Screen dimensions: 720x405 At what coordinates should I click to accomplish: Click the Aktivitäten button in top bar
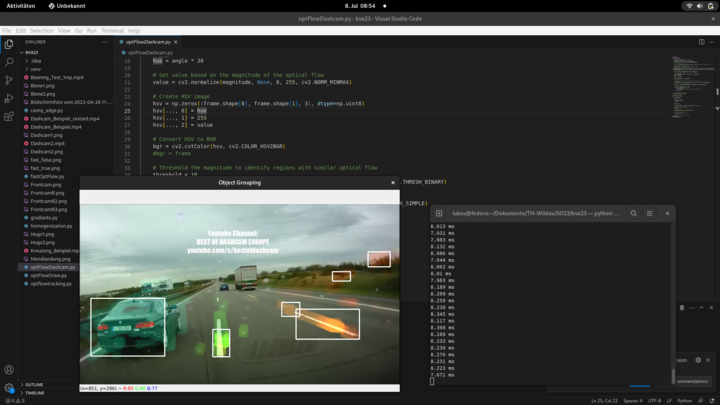[x=21, y=6]
